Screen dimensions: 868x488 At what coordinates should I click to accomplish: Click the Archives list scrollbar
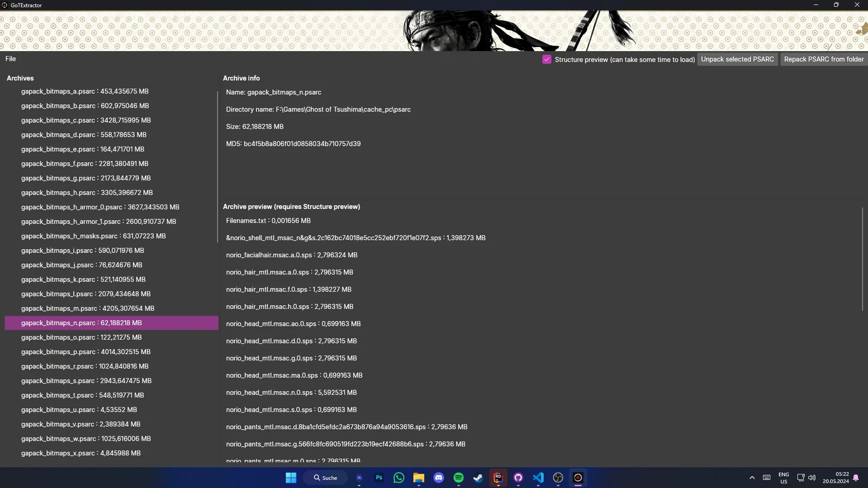pos(218,167)
